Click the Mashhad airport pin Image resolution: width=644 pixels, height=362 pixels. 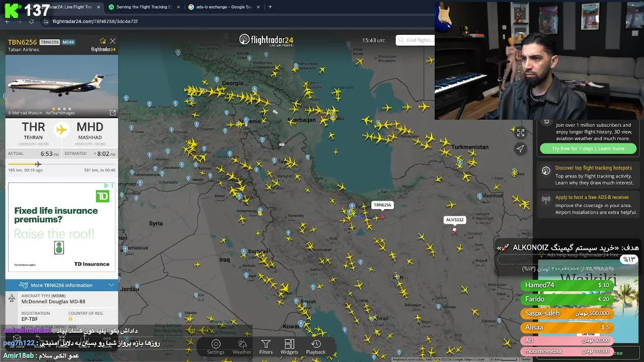point(479,197)
